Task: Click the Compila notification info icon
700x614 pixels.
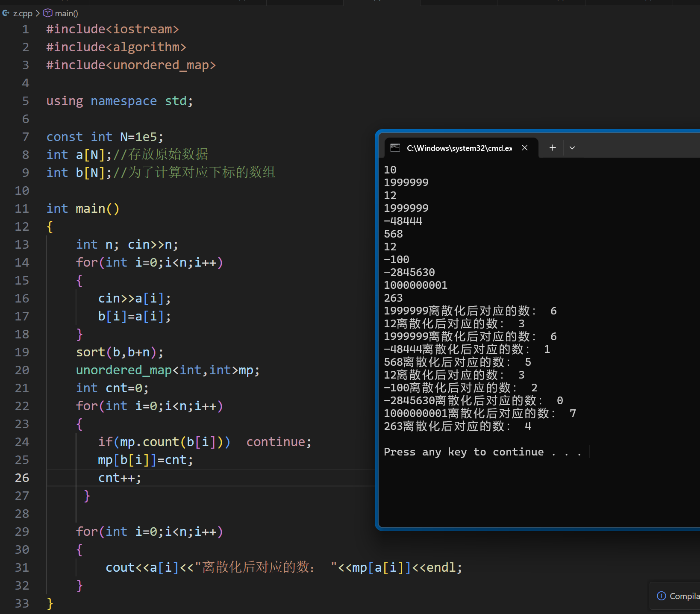Action: [x=661, y=596]
